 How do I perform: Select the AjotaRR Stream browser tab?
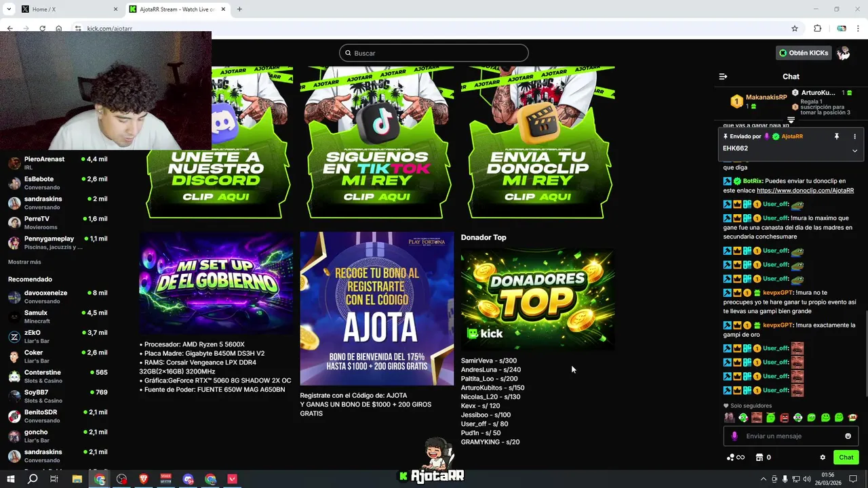click(x=176, y=9)
